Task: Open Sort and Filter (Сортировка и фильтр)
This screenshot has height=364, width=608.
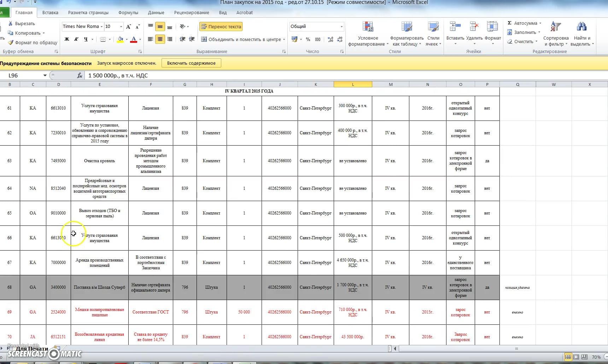Action: [x=556, y=34]
